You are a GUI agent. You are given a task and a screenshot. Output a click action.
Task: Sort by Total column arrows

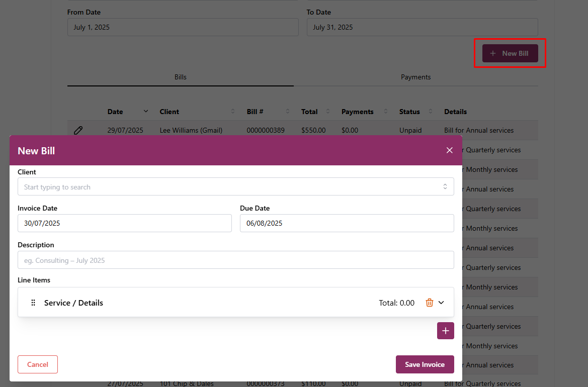[327, 112]
